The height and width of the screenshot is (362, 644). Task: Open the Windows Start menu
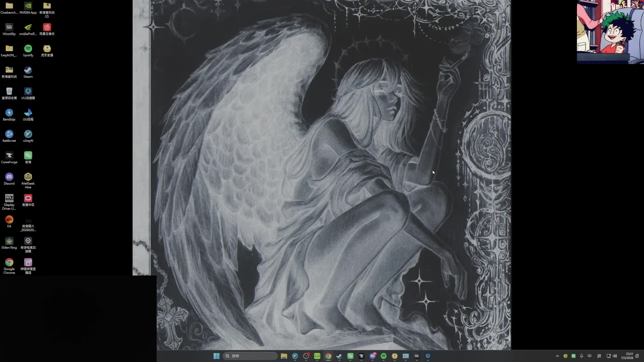[216, 356]
